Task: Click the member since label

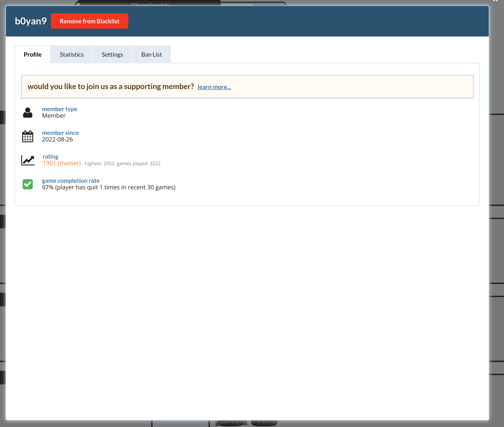Action: 60,133
